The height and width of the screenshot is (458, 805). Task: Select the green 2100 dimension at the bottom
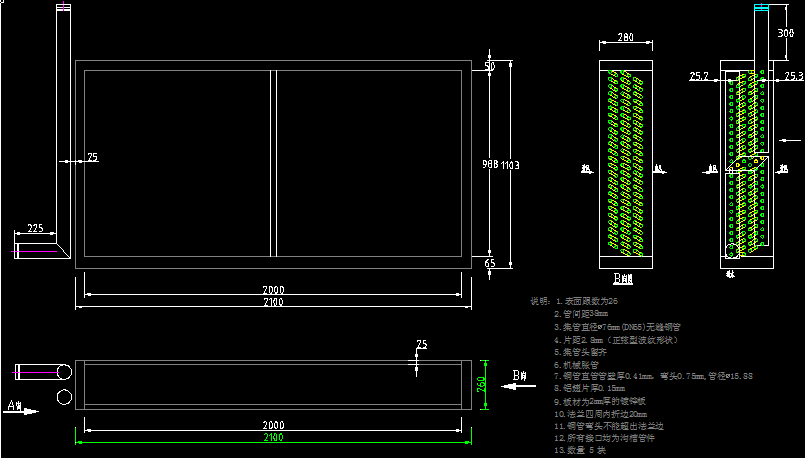coord(273,438)
